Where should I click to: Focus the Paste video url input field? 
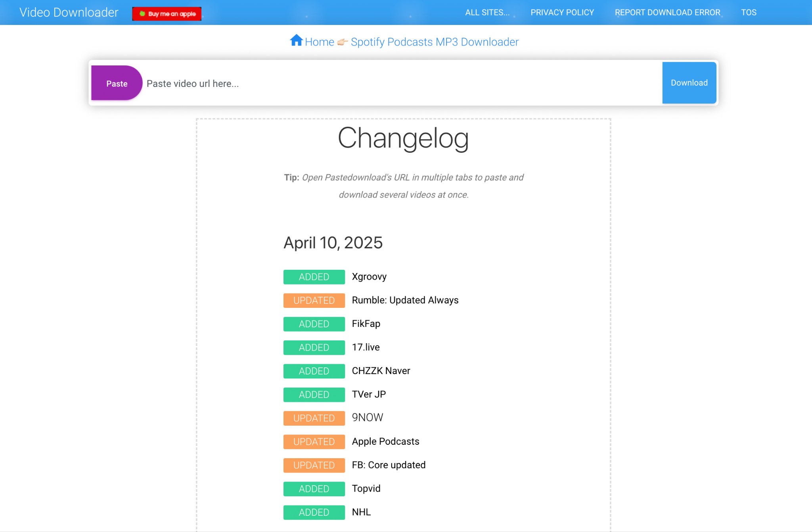[402, 83]
